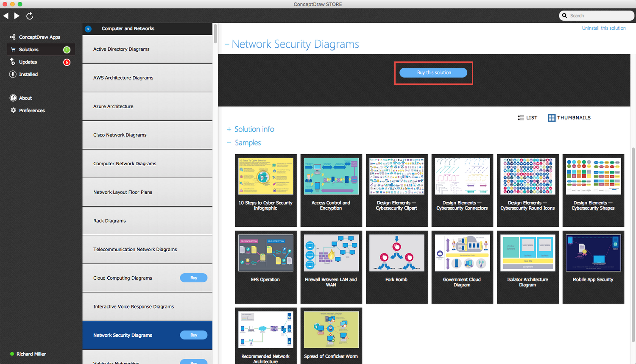Open Interactive Voice Response Diagrams
Image resolution: width=636 pixels, height=364 pixels.
point(148,307)
